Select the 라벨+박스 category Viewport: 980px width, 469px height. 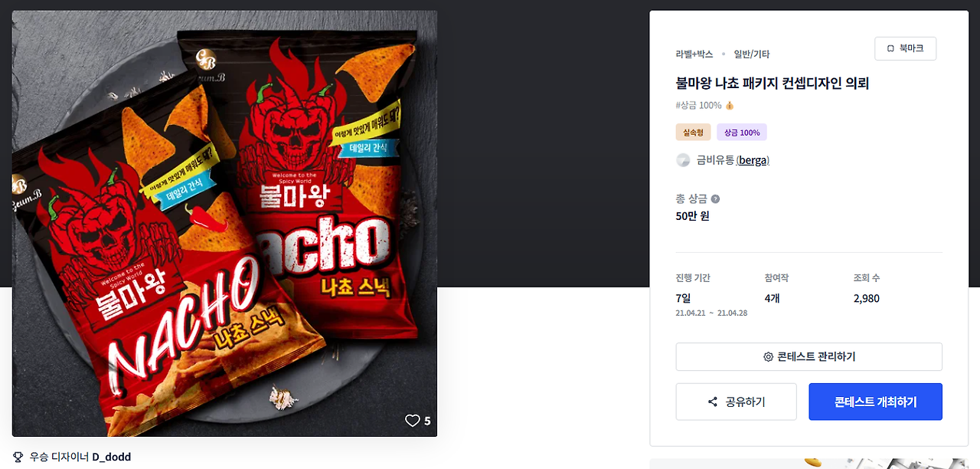coord(694,54)
